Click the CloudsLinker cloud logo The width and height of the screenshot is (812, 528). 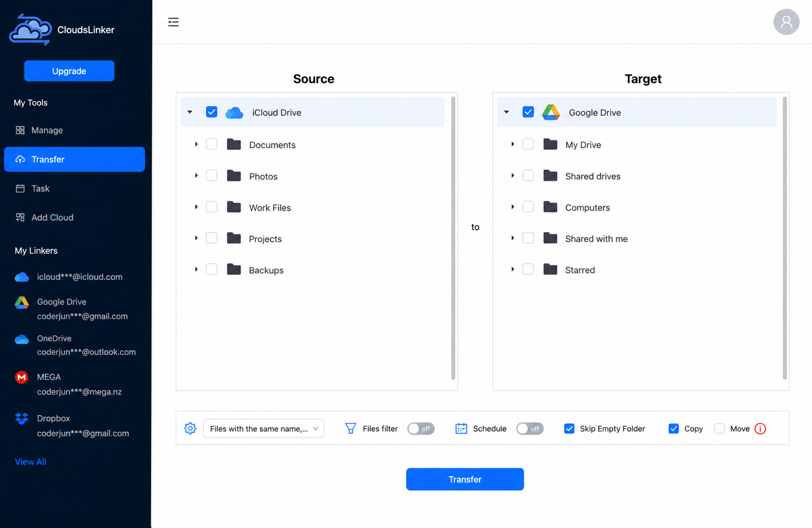[30, 29]
